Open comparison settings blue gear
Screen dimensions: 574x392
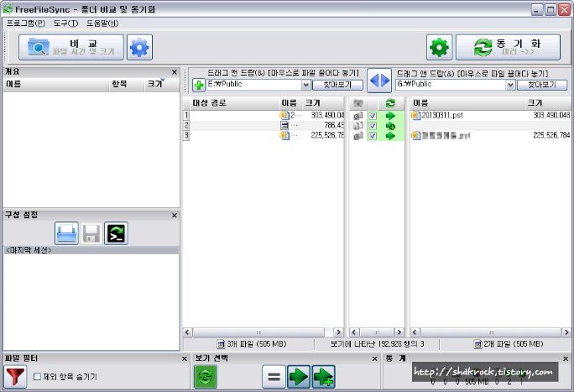point(139,47)
